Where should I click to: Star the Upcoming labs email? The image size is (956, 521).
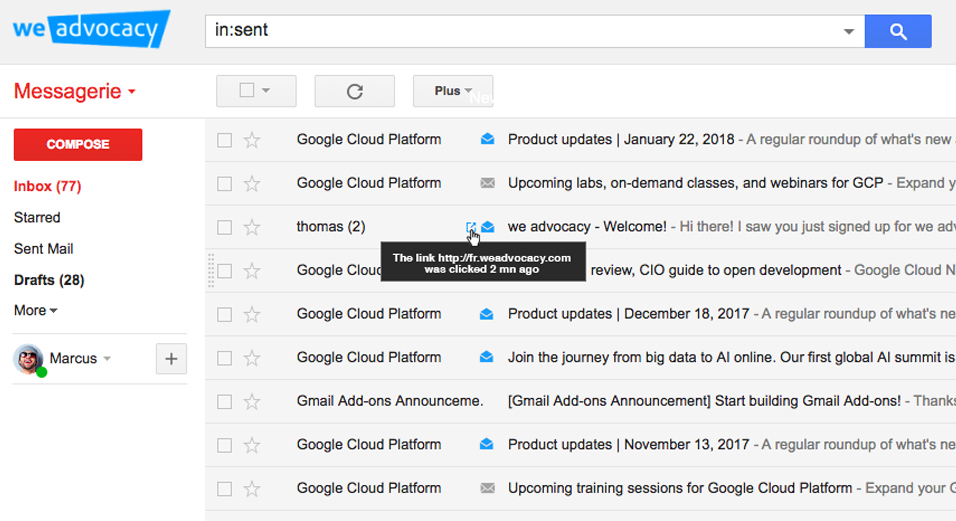coord(252,184)
